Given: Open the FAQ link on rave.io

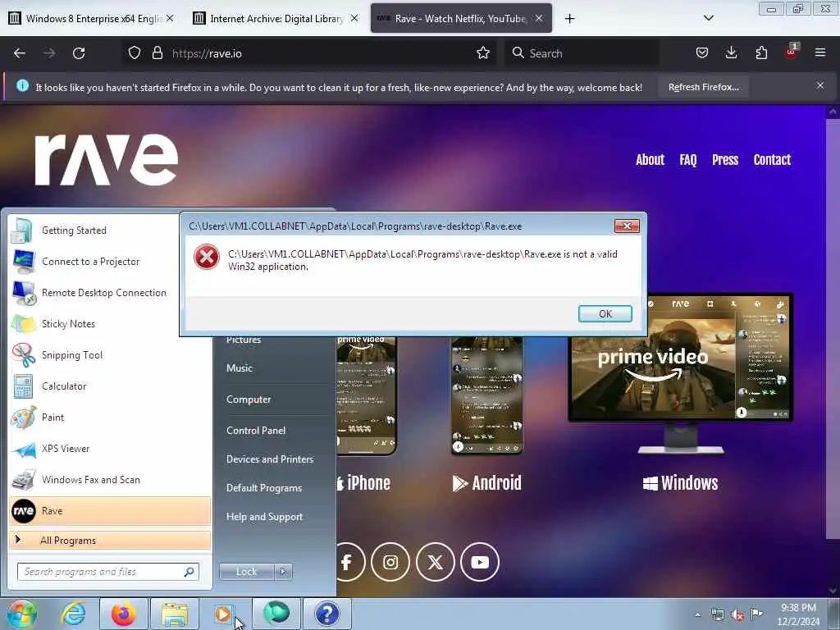Looking at the screenshot, I should click(688, 160).
